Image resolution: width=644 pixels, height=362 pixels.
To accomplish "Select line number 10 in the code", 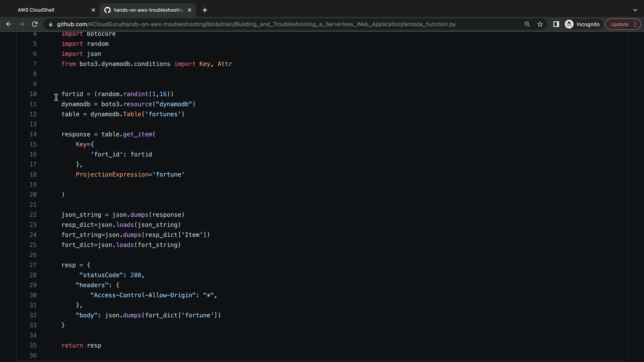I will point(33,94).
